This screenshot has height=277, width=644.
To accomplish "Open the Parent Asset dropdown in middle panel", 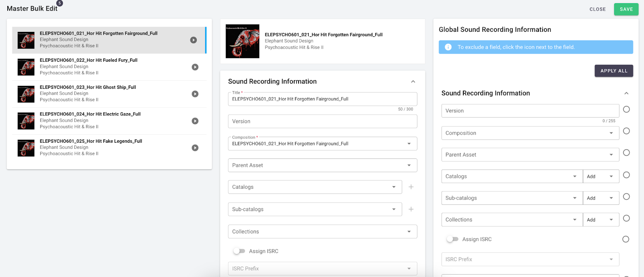I will click(x=322, y=165).
